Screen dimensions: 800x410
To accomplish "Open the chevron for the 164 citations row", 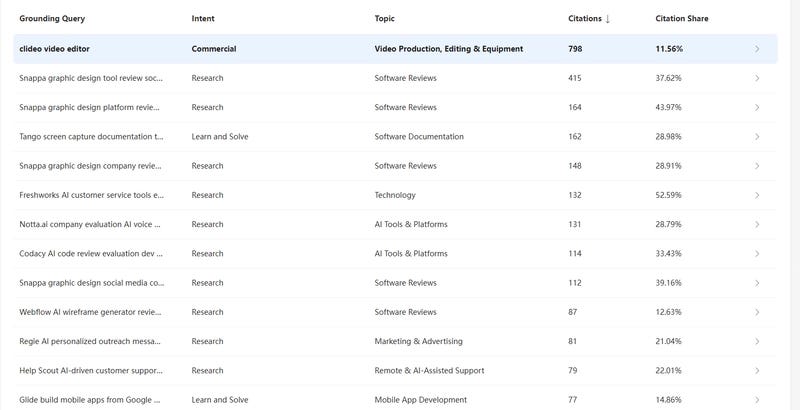I will (x=757, y=108).
